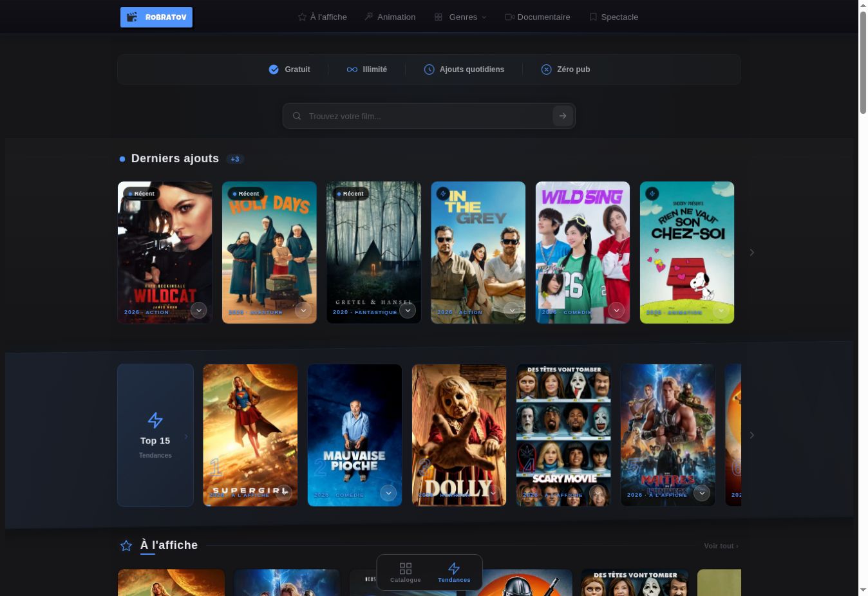Click the scrollbar up arrow
This screenshot has height=596, width=868.
863,5
